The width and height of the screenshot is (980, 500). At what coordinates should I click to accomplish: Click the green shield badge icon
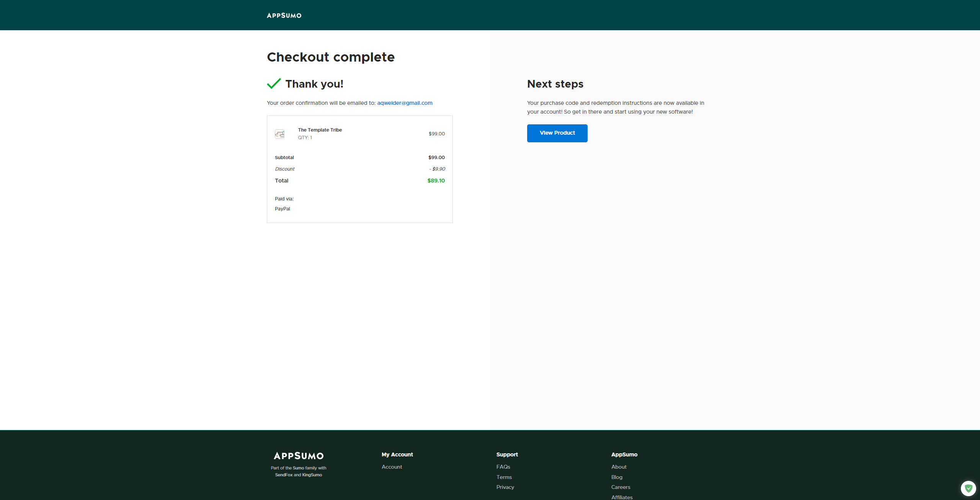pos(969,489)
